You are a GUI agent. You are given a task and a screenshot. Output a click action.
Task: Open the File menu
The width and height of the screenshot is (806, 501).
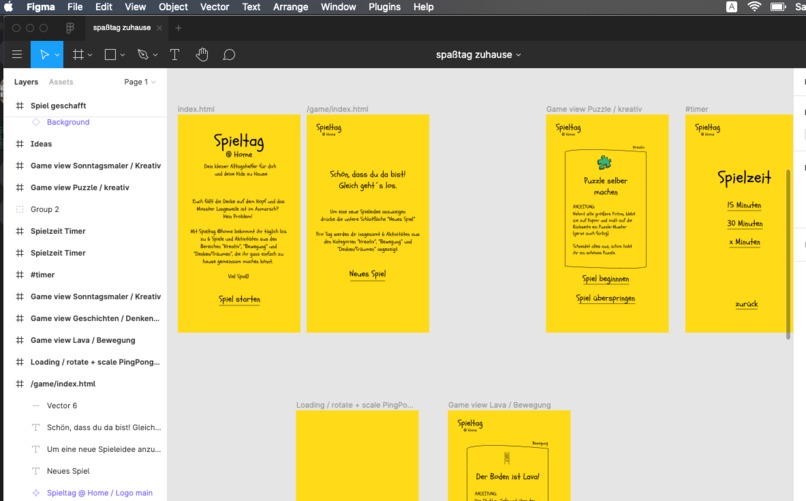(x=75, y=7)
